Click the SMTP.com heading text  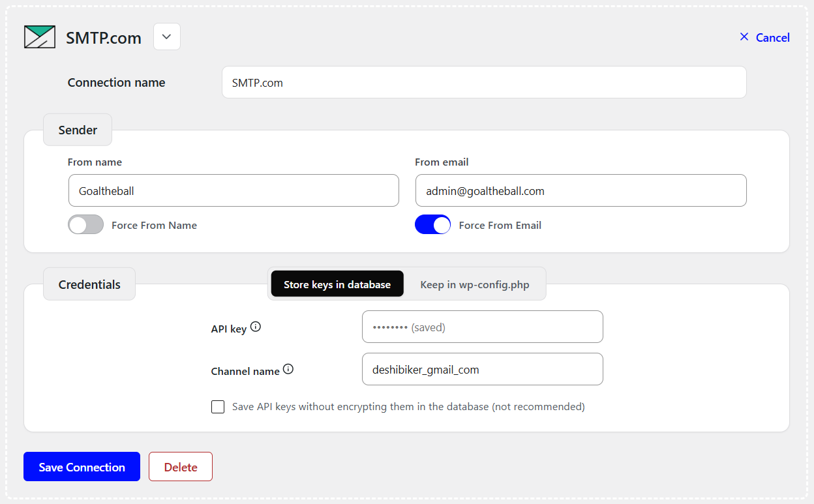pos(104,38)
